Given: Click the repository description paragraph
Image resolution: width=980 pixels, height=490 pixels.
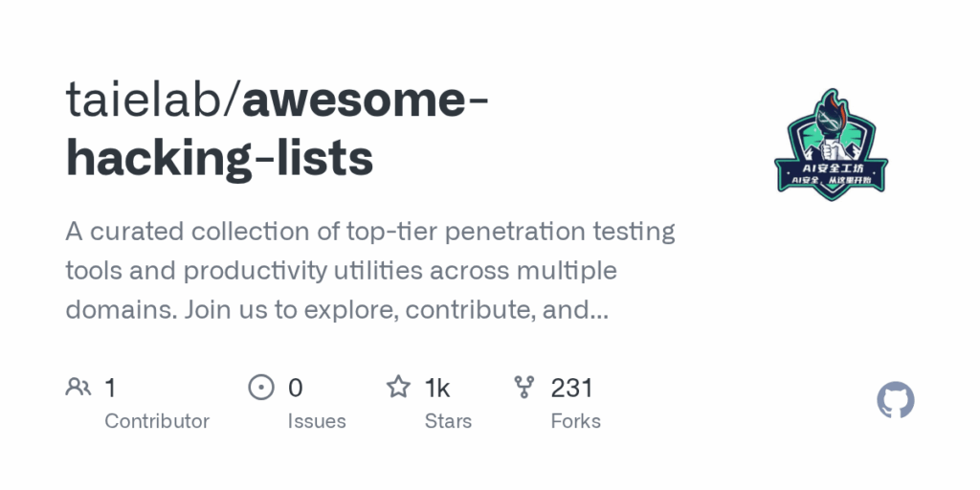Looking at the screenshot, I should pos(370,271).
